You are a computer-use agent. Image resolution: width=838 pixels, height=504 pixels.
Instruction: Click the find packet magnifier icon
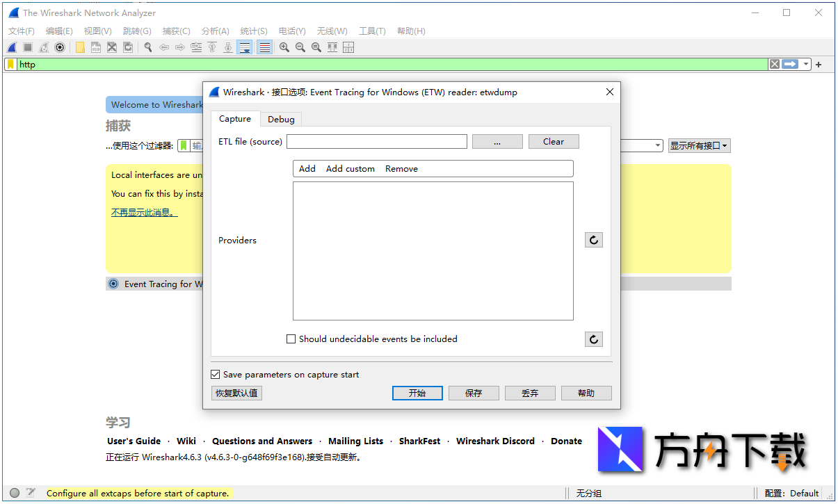(x=147, y=47)
